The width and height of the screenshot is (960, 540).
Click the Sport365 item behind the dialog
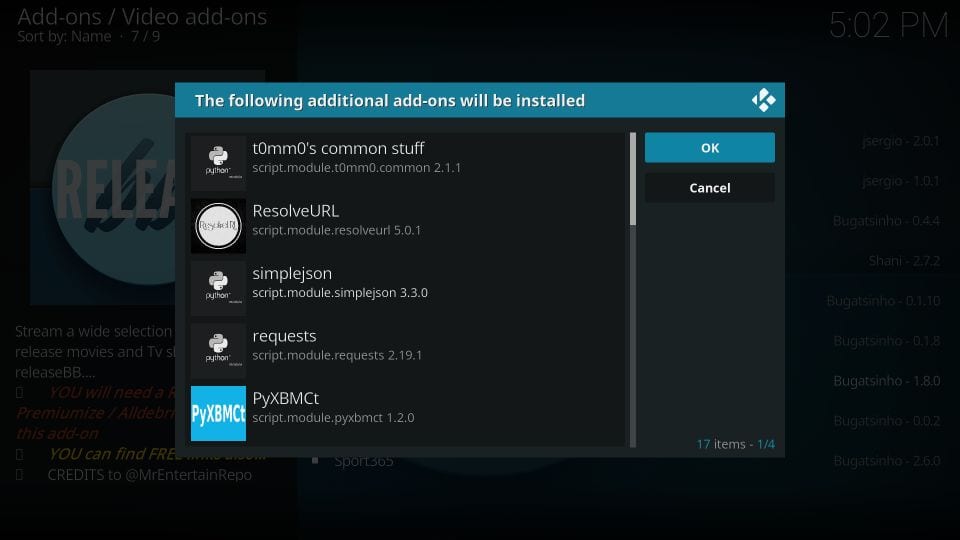pyautogui.click(x=364, y=462)
